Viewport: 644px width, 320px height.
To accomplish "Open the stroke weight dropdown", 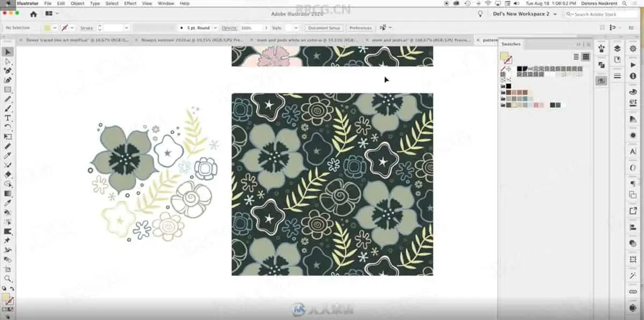I will pos(127,27).
